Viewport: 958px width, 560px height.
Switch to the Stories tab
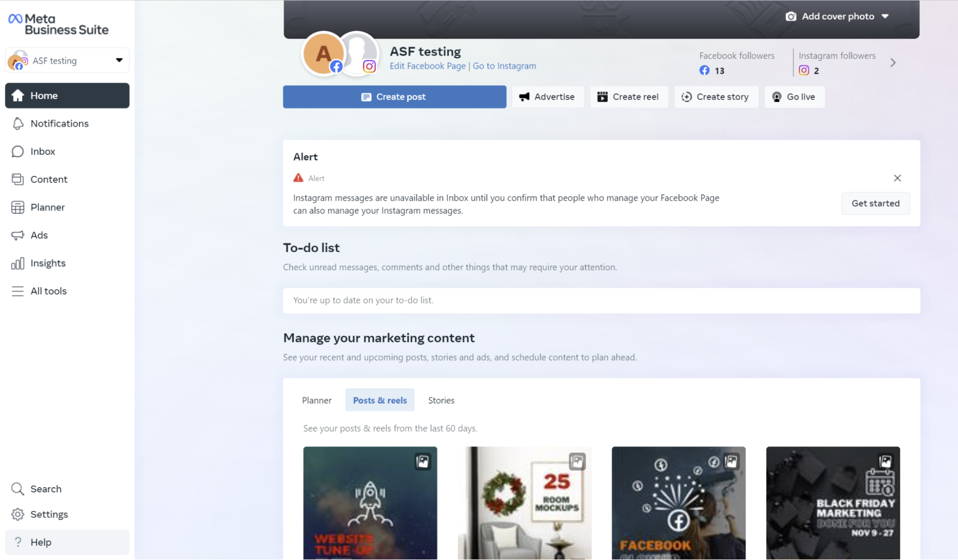point(441,400)
